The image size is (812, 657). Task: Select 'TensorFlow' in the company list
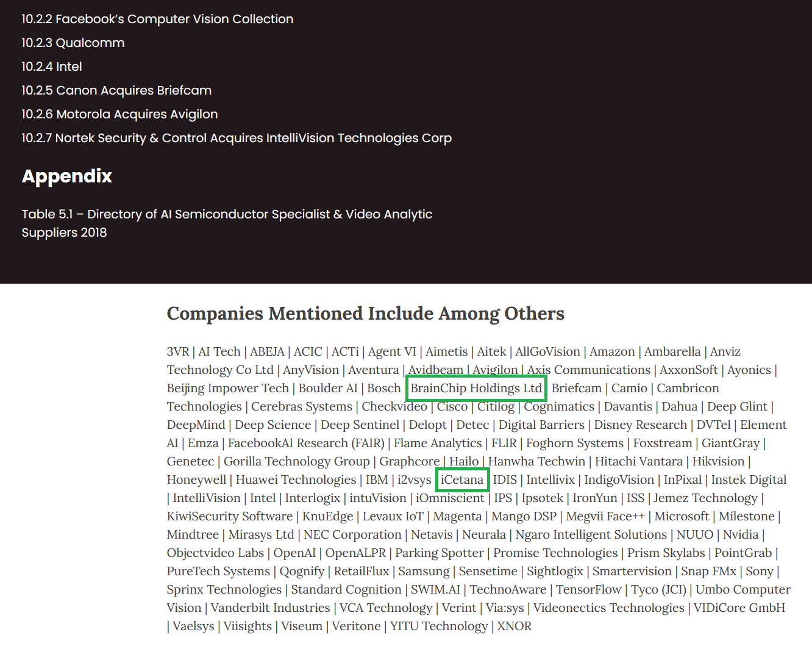588,590
